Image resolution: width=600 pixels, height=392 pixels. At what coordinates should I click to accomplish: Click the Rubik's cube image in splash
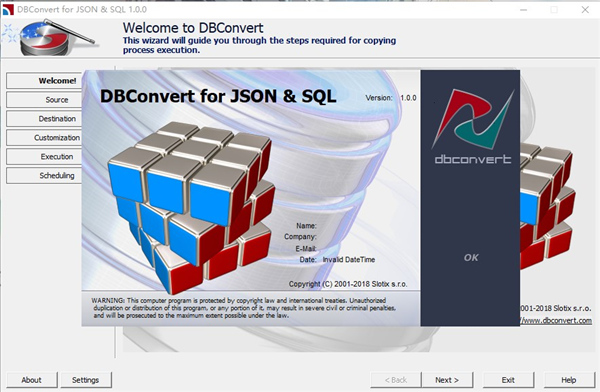(191, 207)
